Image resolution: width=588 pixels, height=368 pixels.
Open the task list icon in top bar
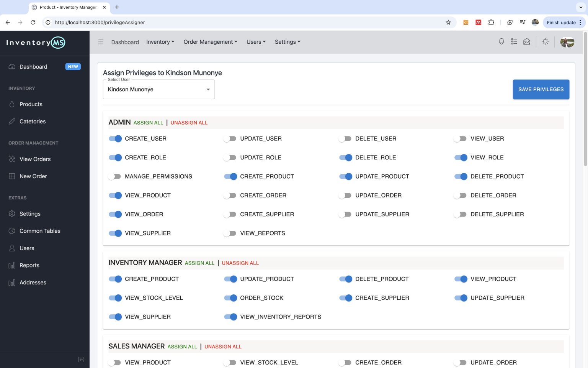tap(514, 41)
